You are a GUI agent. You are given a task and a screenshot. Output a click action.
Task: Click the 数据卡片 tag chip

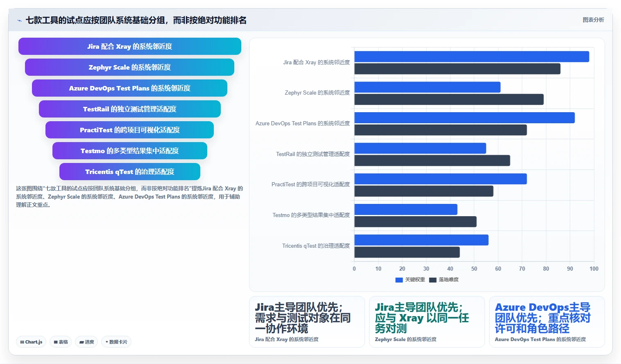pyautogui.click(x=116, y=342)
